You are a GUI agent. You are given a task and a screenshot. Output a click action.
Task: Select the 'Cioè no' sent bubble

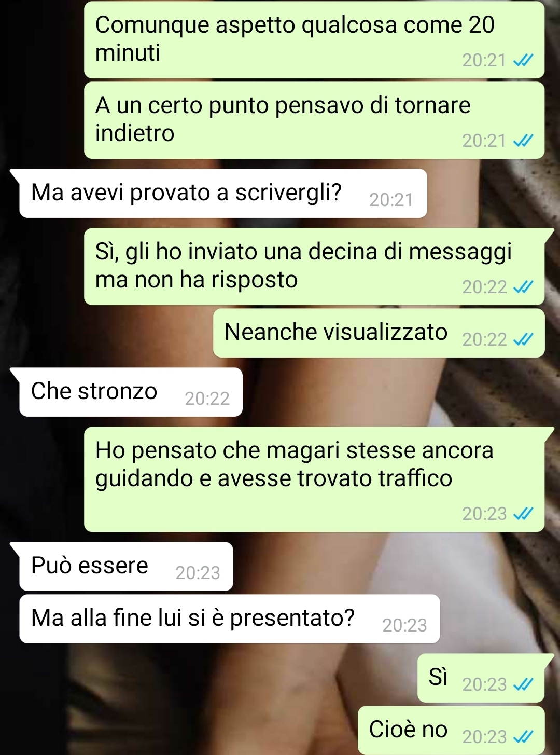tap(451, 730)
